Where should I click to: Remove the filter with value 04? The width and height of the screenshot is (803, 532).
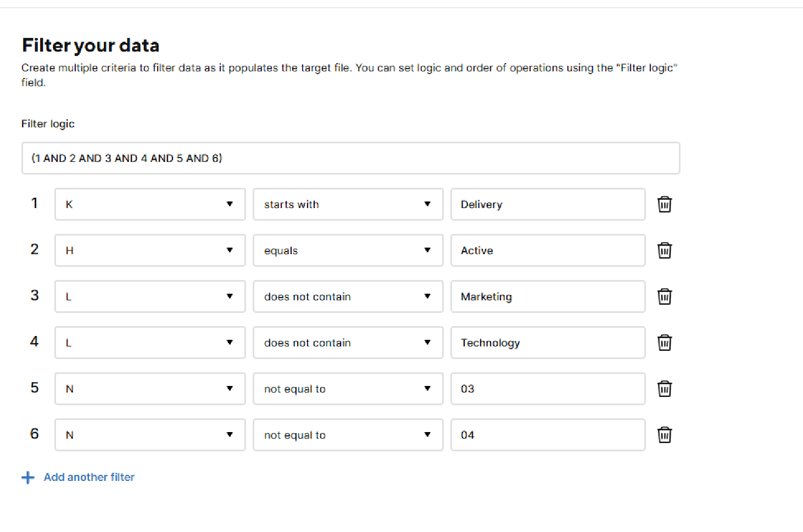click(664, 435)
